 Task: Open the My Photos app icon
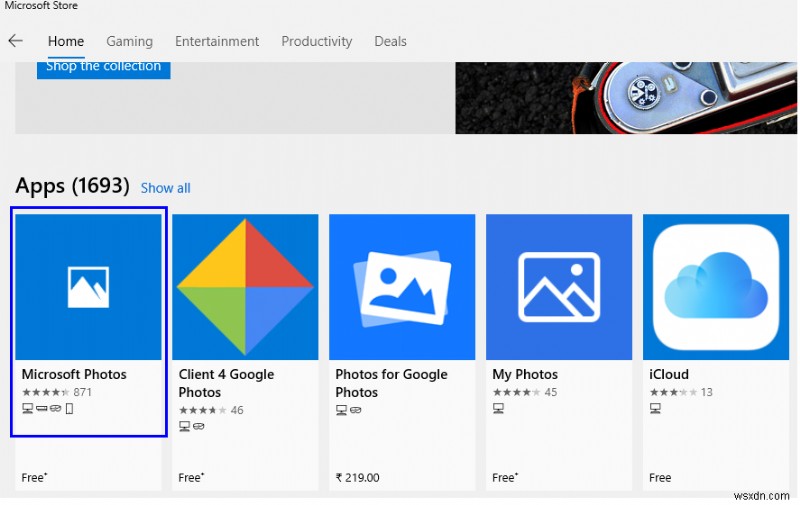559,287
